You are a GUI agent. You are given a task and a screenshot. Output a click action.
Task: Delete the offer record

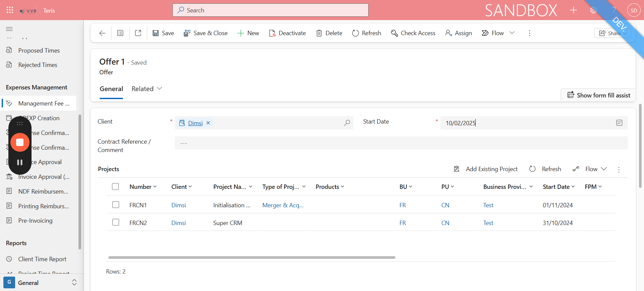click(329, 33)
